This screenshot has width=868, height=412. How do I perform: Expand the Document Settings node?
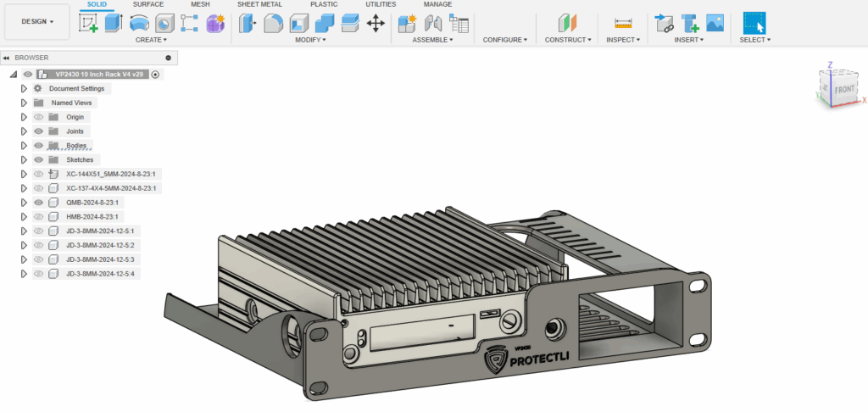(x=25, y=88)
